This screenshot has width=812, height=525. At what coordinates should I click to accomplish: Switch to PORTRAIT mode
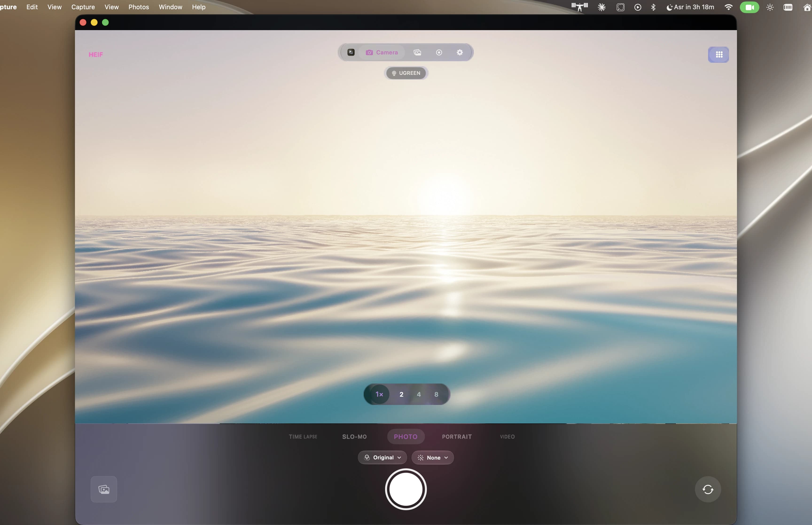tap(457, 437)
